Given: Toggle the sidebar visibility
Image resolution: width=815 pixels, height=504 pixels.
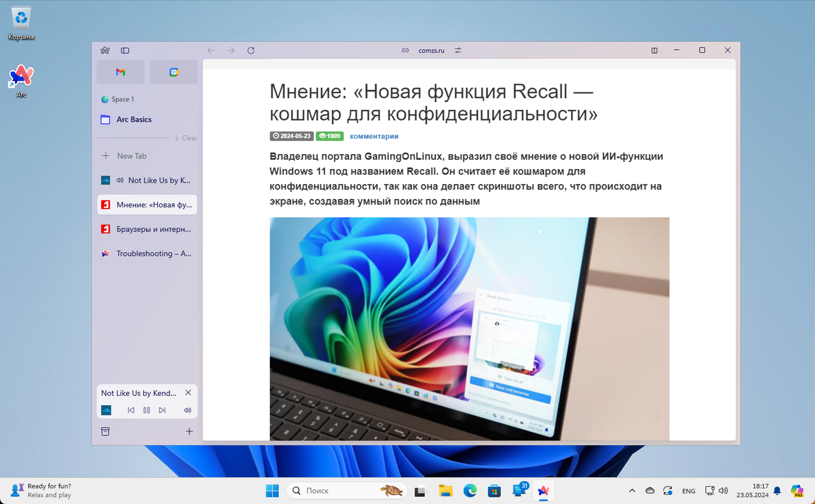Looking at the screenshot, I should 125,51.
